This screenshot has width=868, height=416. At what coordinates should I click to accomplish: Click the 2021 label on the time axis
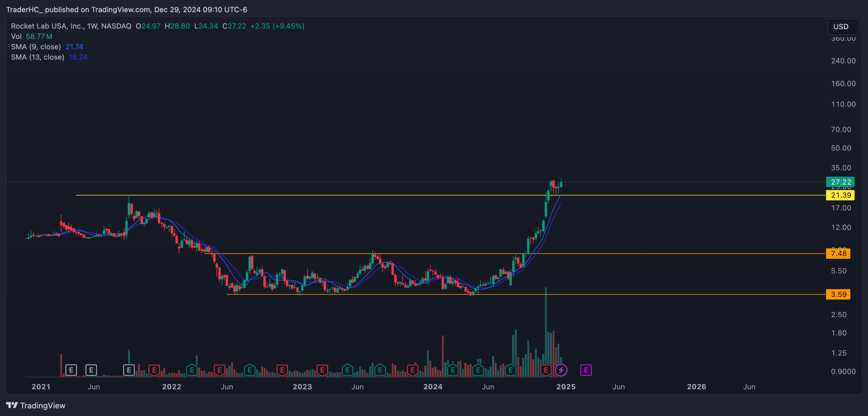click(41, 387)
